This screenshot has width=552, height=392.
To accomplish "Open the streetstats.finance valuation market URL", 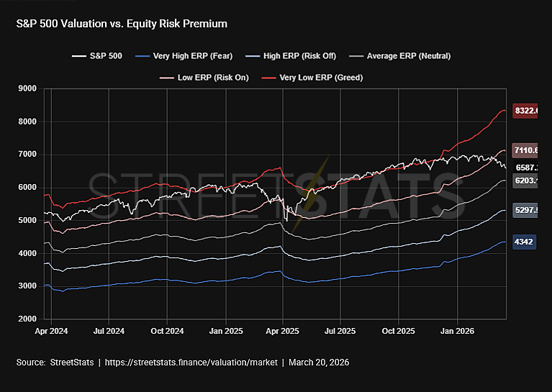I will (x=191, y=363).
